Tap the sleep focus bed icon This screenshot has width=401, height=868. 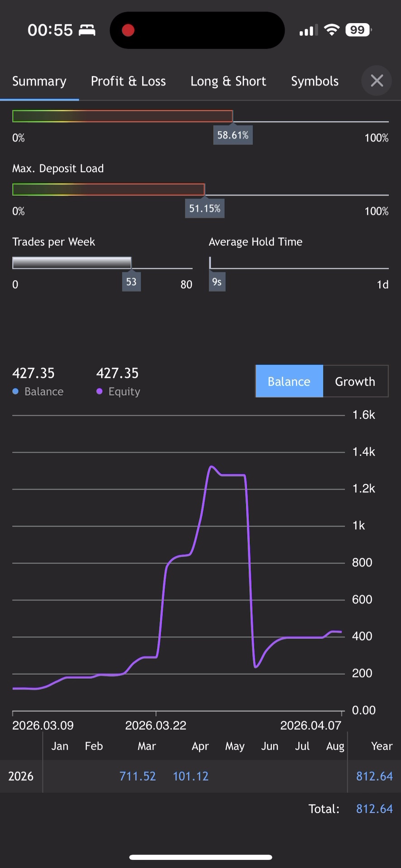[x=87, y=30]
